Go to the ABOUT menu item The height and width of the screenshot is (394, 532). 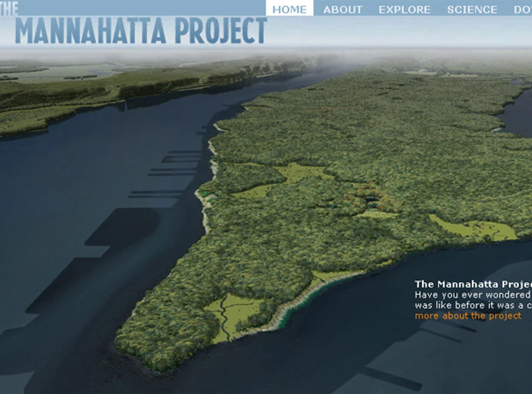[343, 9]
